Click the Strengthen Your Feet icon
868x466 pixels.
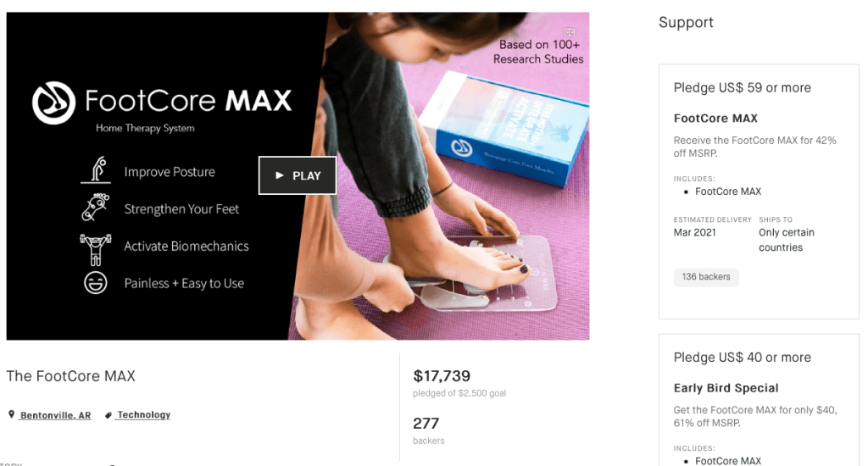96,208
